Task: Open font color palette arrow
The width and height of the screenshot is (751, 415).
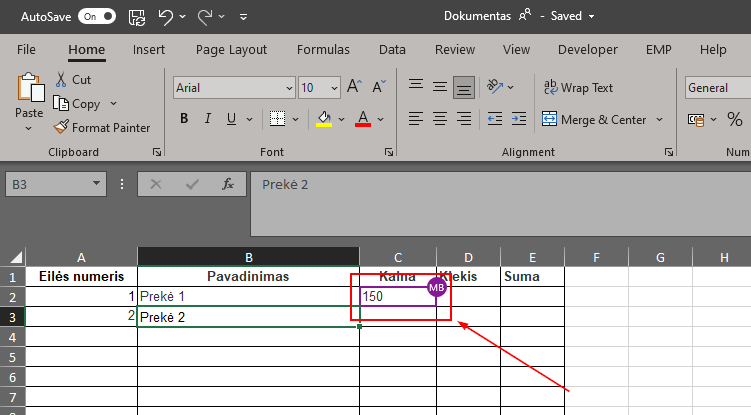Action: pos(380,119)
